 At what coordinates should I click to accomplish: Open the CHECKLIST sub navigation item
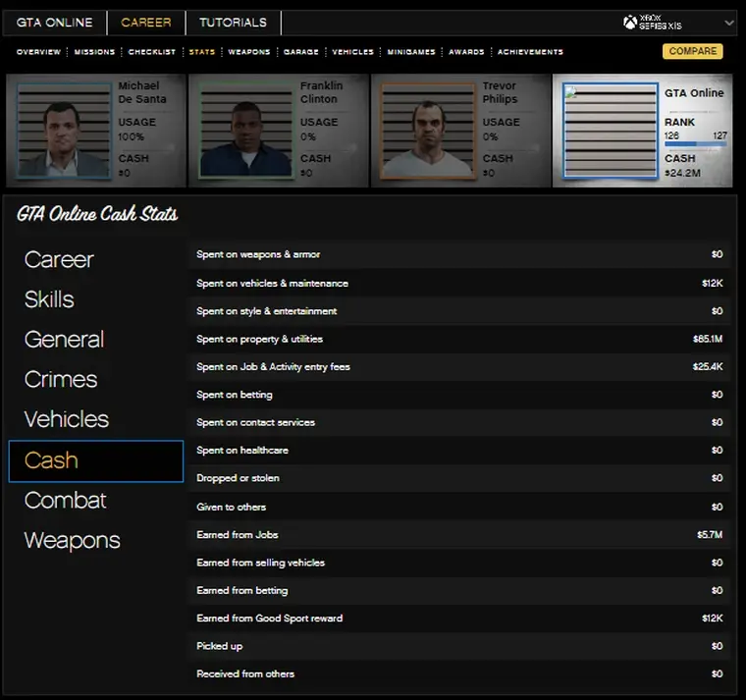coord(152,52)
